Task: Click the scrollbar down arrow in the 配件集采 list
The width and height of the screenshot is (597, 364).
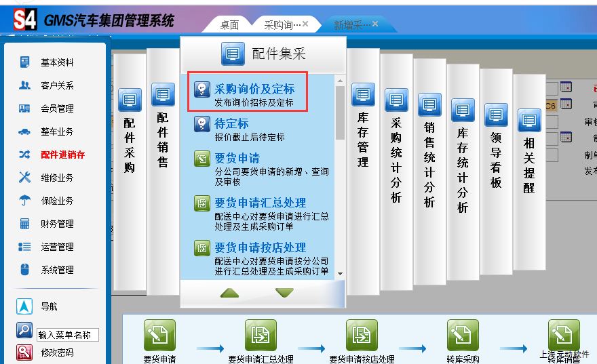Action: 340,274
